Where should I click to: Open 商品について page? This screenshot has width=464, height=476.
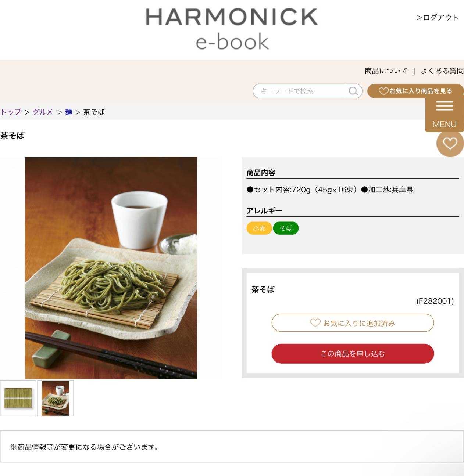(386, 71)
